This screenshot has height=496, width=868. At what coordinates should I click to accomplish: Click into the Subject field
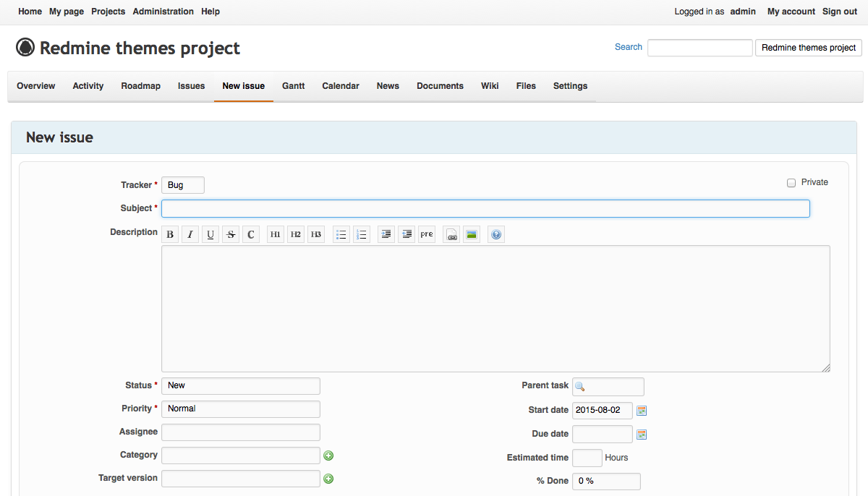485,208
